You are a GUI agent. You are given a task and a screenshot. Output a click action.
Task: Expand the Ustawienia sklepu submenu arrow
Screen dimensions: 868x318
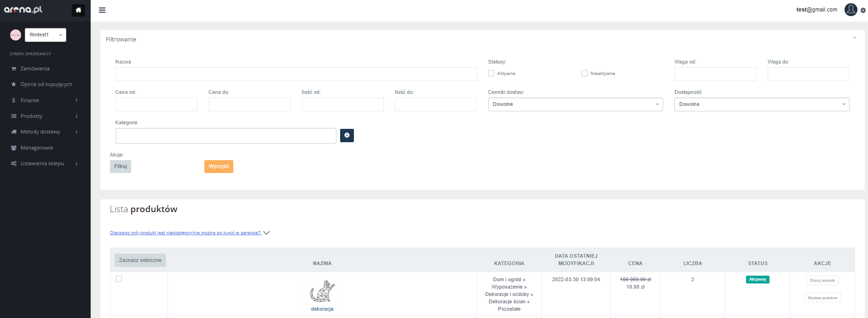tap(76, 163)
